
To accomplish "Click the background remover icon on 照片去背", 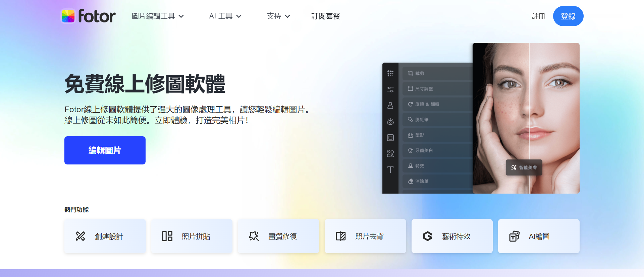I will click(x=341, y=236).
